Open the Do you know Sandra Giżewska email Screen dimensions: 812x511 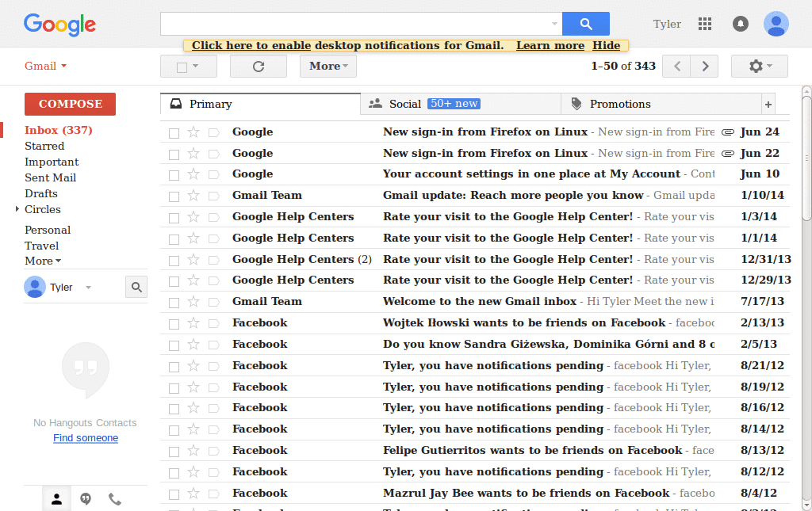click(474, 345)
